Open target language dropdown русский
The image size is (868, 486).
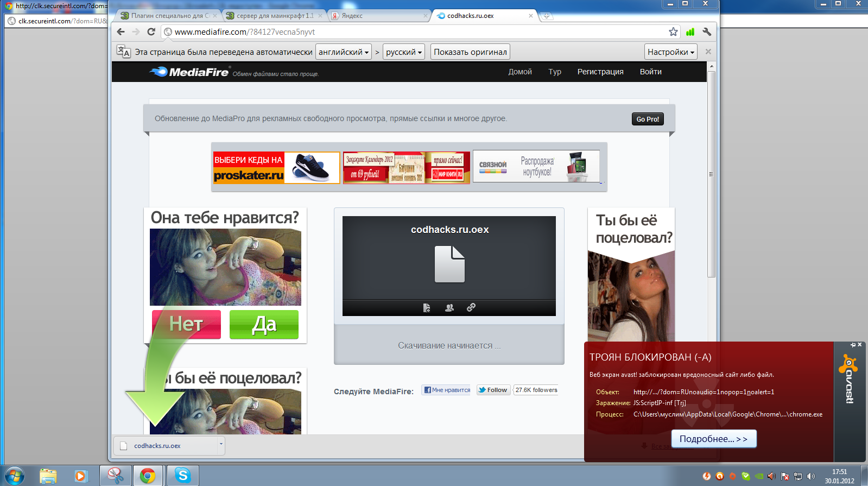(404, 52)
